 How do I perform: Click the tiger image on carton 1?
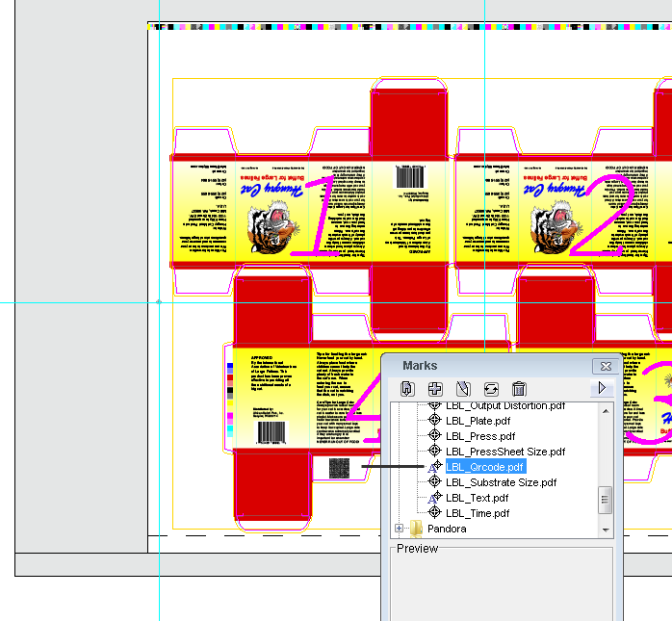273,227
